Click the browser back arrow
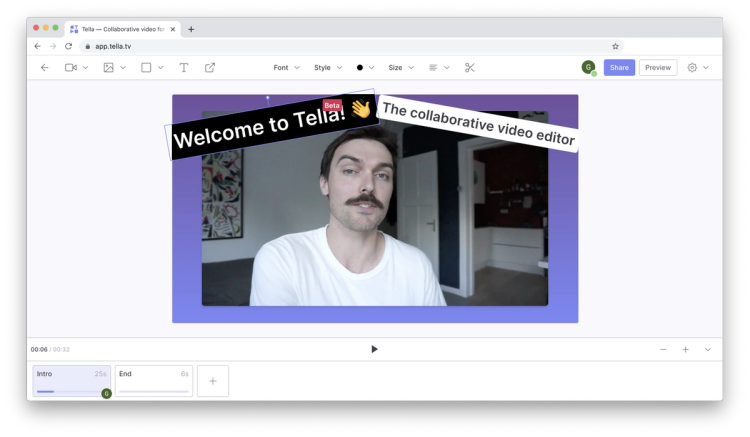The image size is (750, 437). point(37,46)
